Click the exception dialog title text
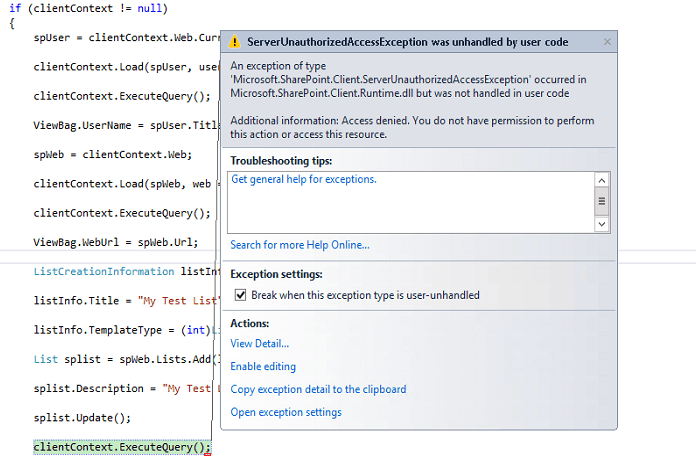 click(407, 42)
